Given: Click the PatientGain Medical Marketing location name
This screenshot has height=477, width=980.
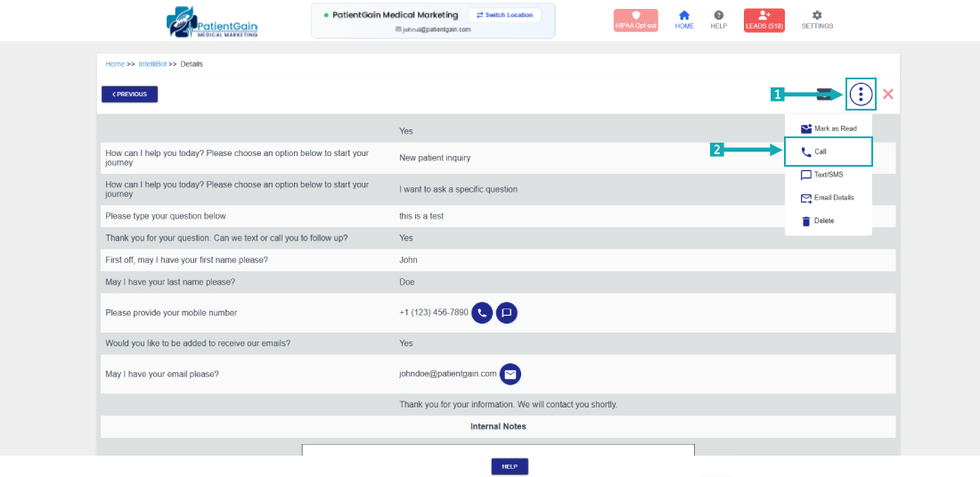Looking at the screenshot, I should (395, 14).
